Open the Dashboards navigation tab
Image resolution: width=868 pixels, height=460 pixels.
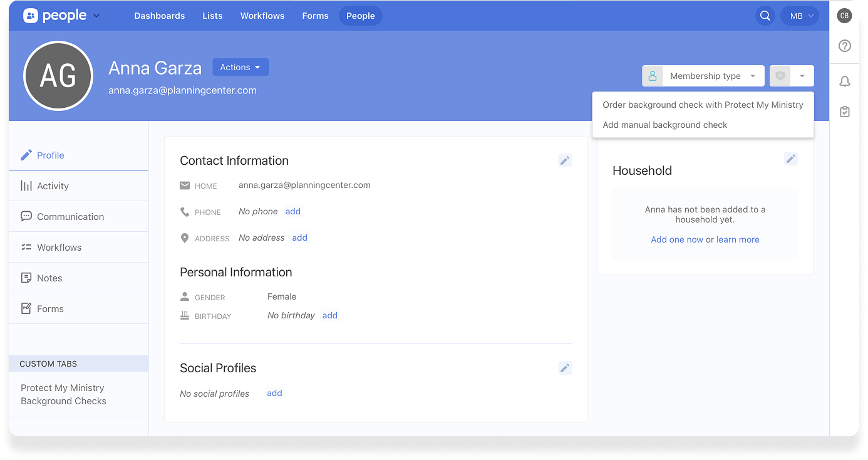pos(159,16)
